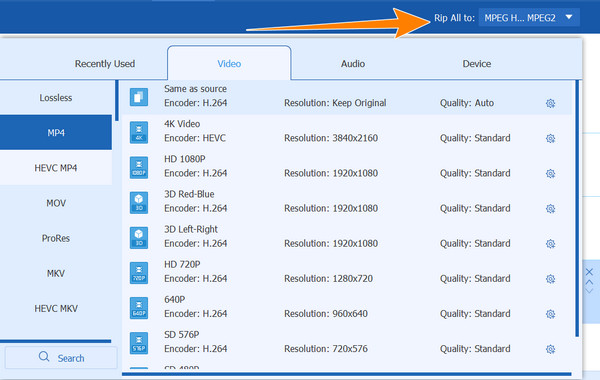
Task: Select the HEVC MP4 format category
Action: point(56,168)
